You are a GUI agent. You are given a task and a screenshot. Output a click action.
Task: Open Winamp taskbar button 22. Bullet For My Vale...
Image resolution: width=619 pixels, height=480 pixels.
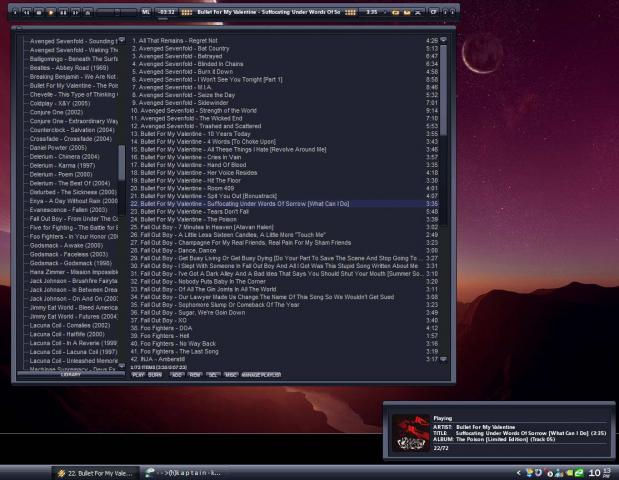pyautogui.click(x=95, y=473)
